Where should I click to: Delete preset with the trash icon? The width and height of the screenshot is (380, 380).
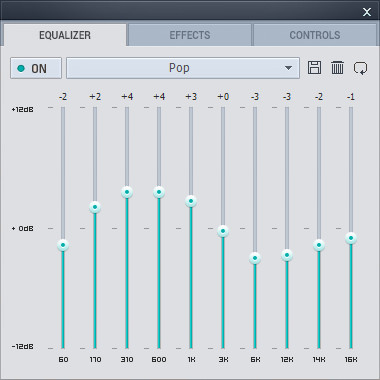coord(337,68)
